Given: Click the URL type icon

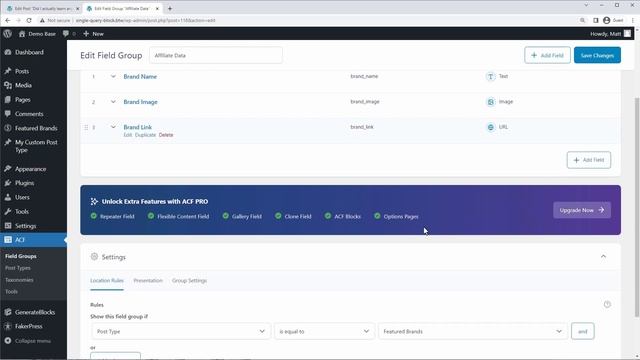Looking at the screenshot, I should click(x=491, y=127).
